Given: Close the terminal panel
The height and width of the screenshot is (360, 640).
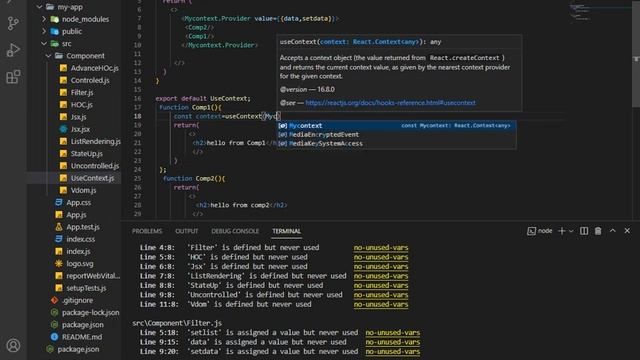Looking at the screenshot, I should (627, 231).
